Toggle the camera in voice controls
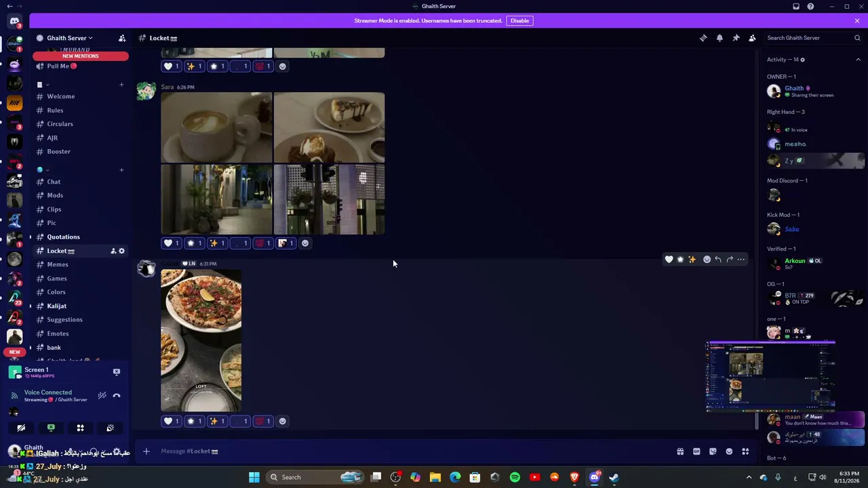The width and height of the screenshot is (868, 488). point(21,428)
